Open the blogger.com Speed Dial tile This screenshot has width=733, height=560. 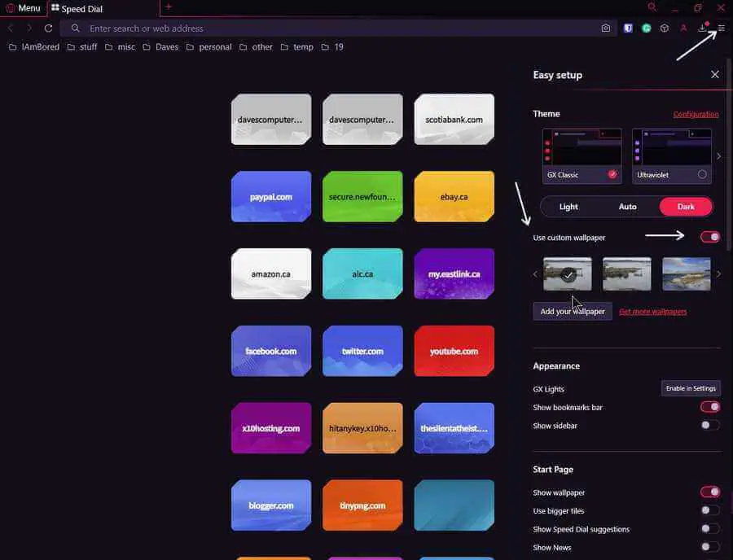271,505
